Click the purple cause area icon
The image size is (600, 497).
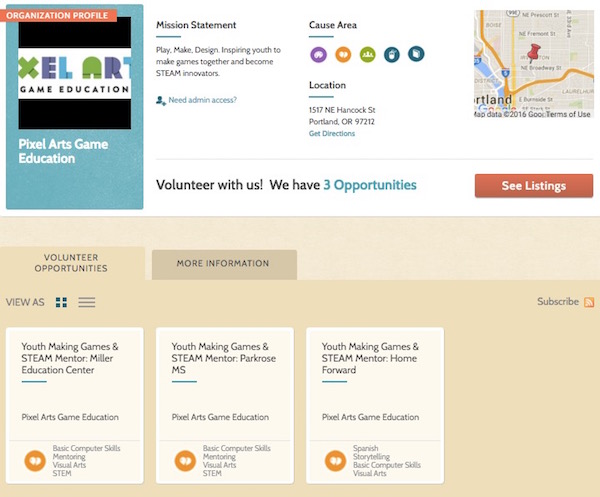point(318,54)
